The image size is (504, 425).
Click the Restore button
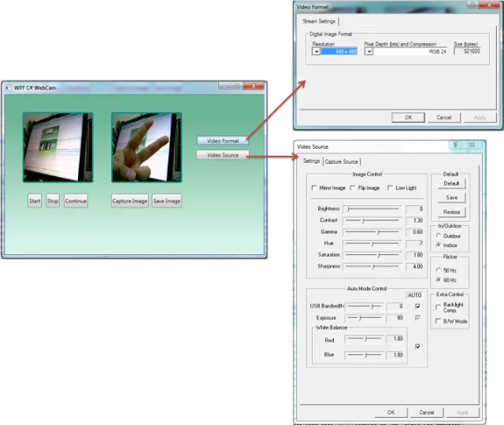coord(451,212)
